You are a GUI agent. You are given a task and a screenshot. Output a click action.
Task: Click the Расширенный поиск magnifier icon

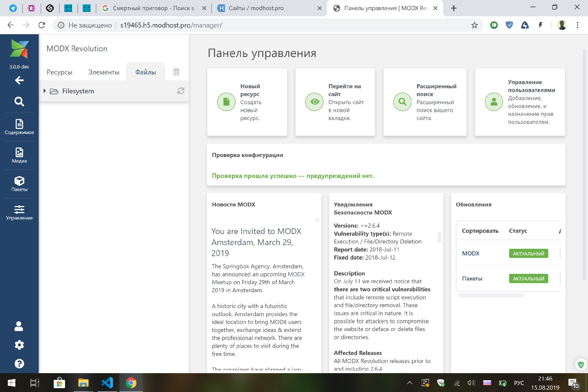pyautogui.click(x=402, y=102)
